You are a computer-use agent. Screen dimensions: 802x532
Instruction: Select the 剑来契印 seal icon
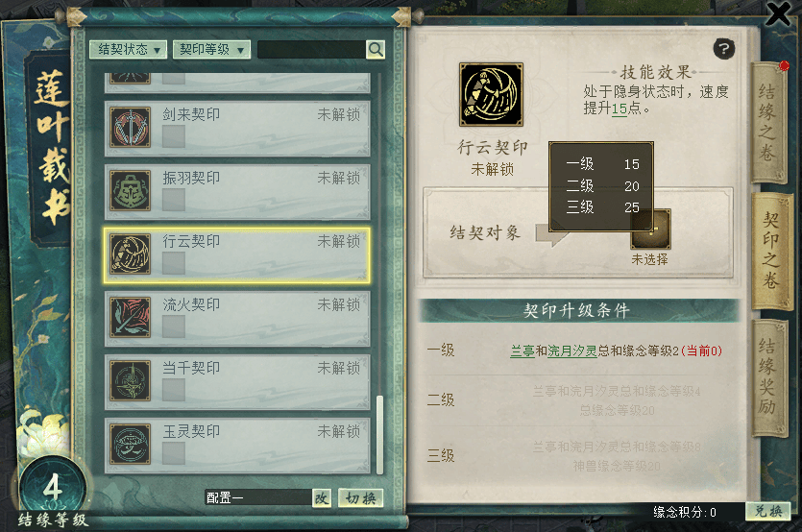pyautogui.click(x=130, y=128)
